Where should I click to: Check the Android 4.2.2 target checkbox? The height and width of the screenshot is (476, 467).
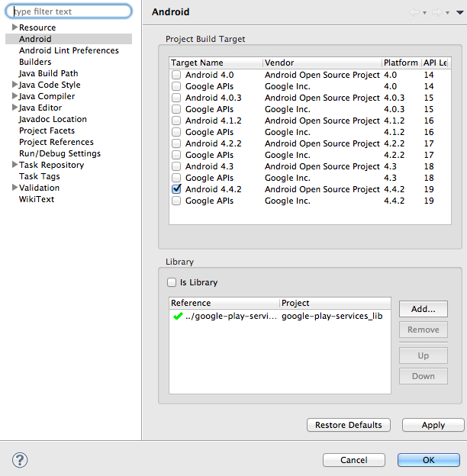tap(176, 143)
